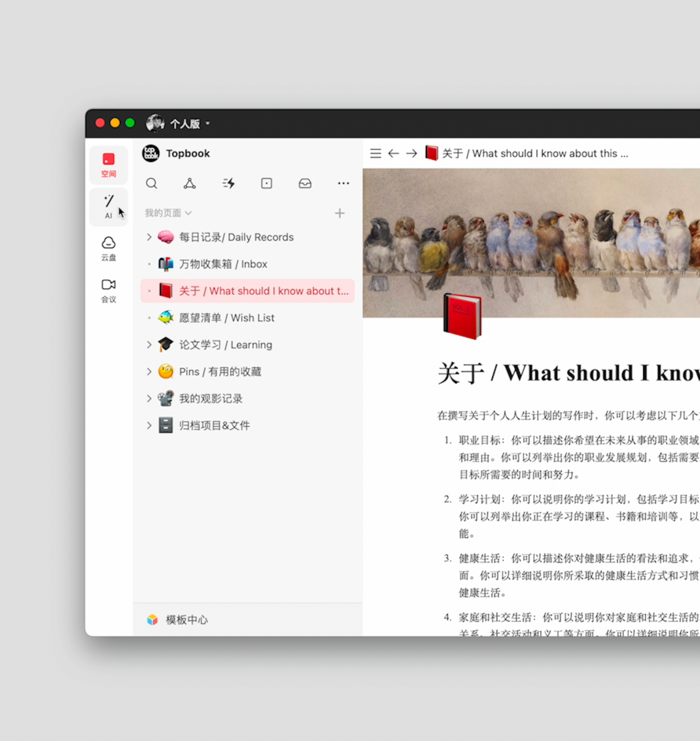Click the 职业目标 list item text
This screenshot has height=741, width=700.
point(579,458)
